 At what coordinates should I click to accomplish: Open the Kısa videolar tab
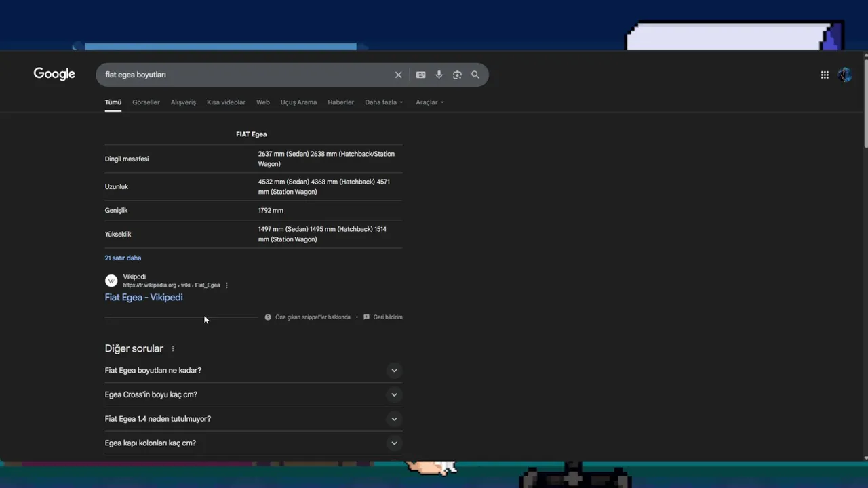click(x=226, y=102)
